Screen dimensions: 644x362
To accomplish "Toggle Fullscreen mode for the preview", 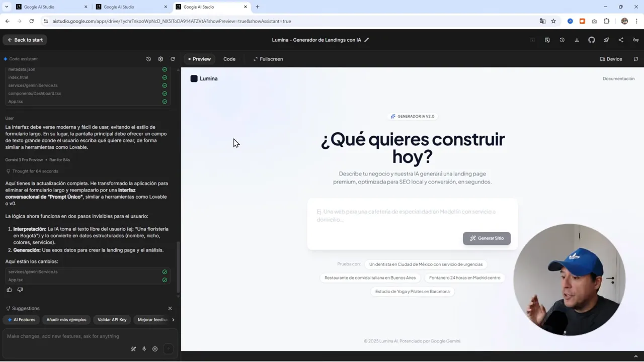I will 268,59.
